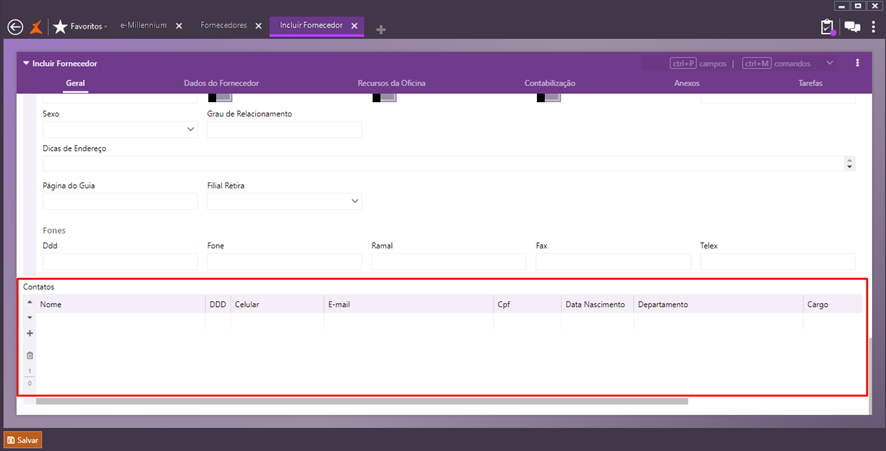Click the ctrl+M comandos shortcut

pyautogui.click(x=776, y=63)
